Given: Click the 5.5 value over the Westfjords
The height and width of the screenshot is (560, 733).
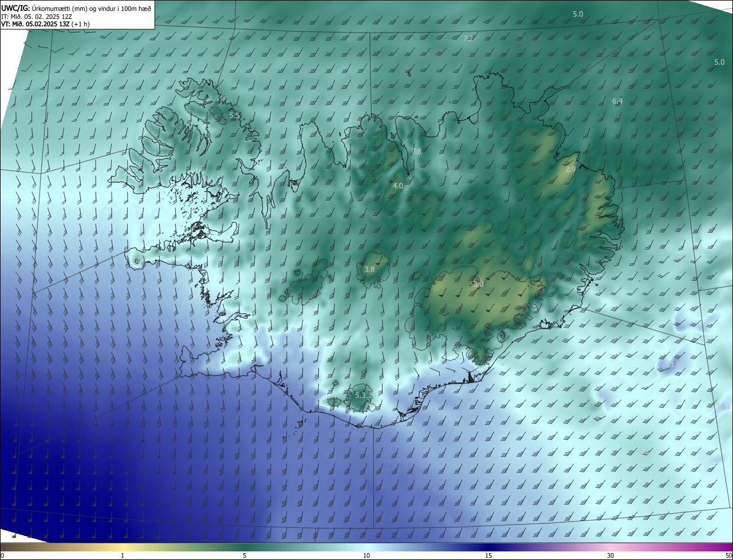Looking at the screenshot, I should point(234,116).
